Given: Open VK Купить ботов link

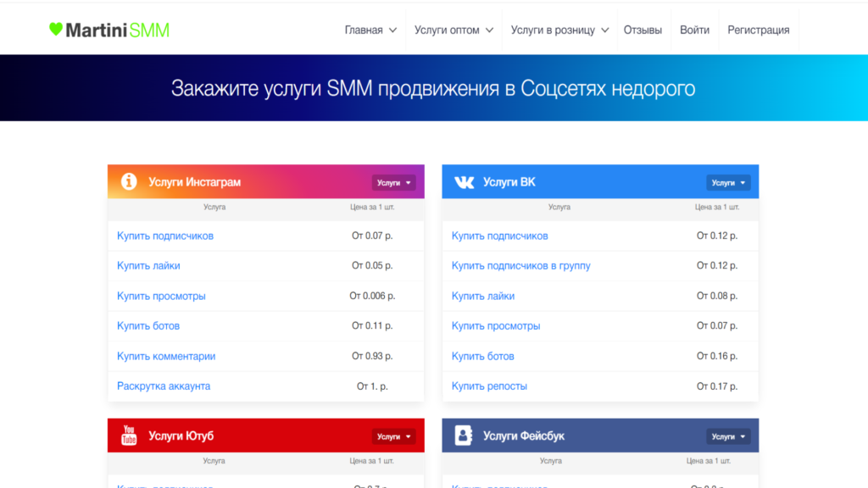Looking at the screenshot, I should [x=482, y=357].
